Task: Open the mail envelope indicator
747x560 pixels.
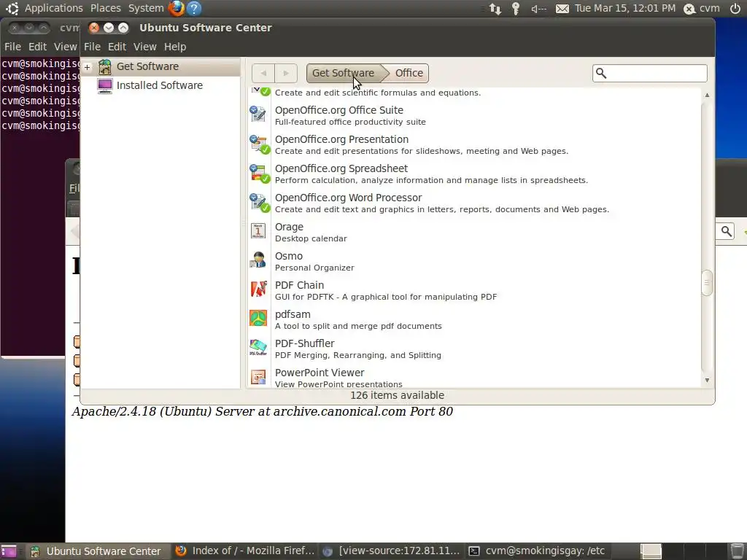Action: click(562, 9)
